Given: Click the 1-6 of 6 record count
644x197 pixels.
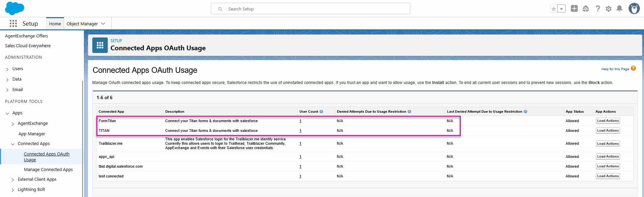Looking at the screenshot, I should click(104, 97).
